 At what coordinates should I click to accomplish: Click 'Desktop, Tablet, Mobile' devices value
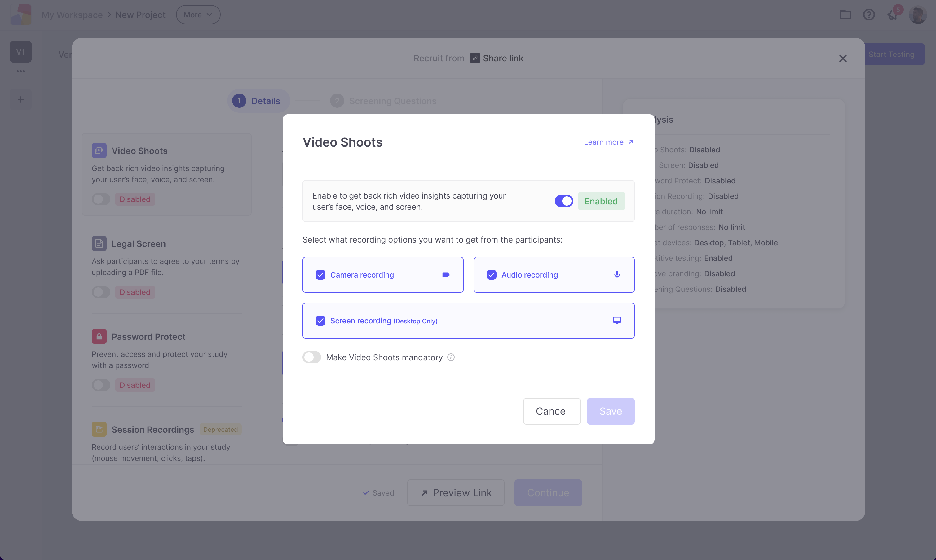point(736,243)
